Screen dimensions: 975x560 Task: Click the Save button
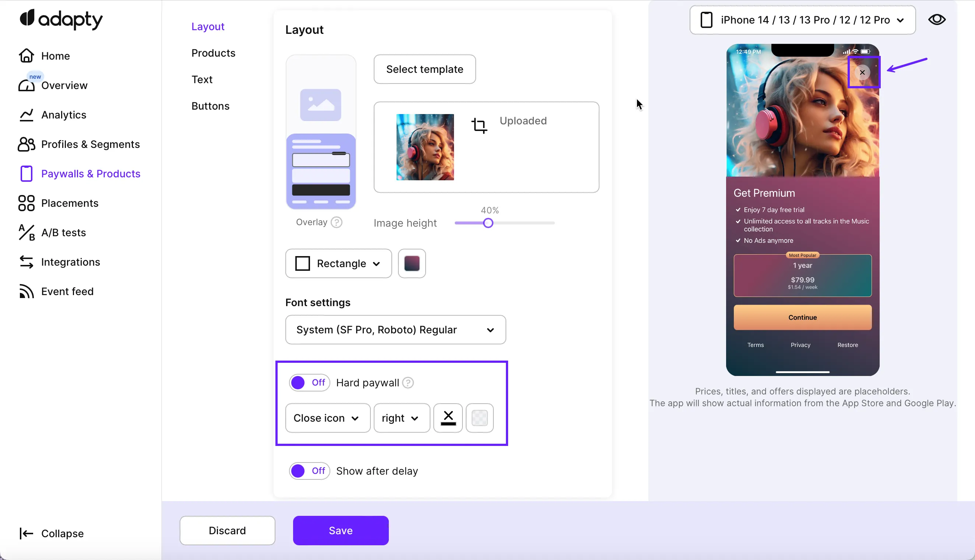pyautogui.click(x=341, y=531)
